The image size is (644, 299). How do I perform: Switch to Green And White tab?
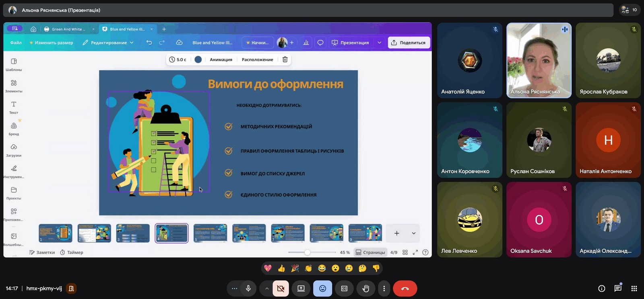pos(68,29)
